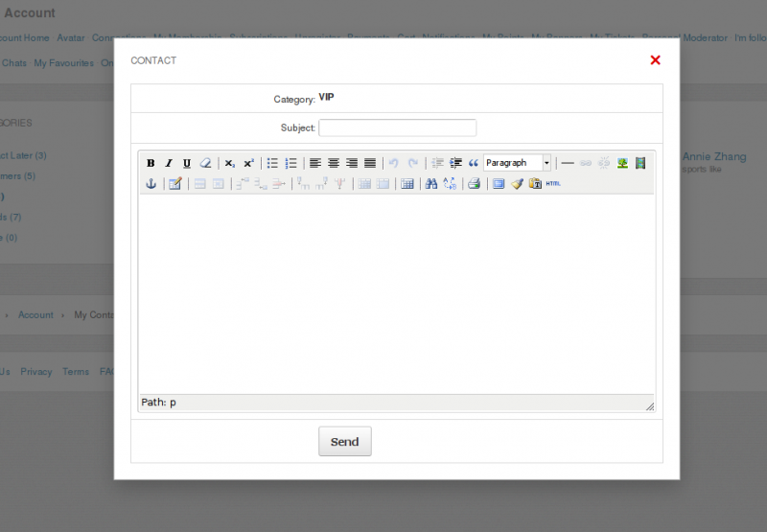The height and width of the screenshot is (532, 767).
Task: Open the Terms footer link
Action: tap(76, 372)
